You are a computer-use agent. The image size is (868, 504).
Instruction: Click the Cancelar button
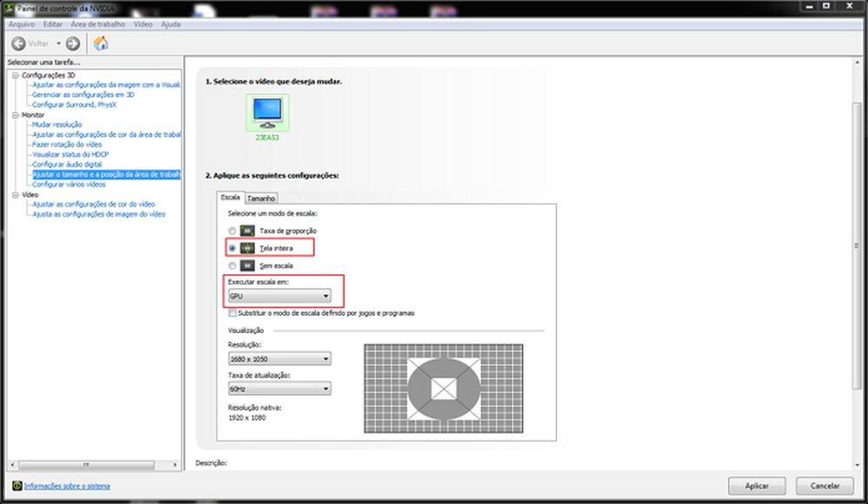click(x=825, y=486)
